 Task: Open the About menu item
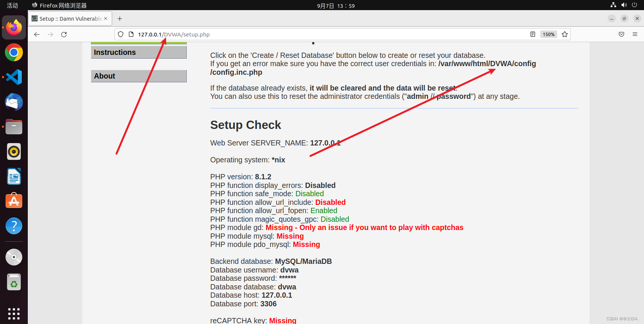[x=139, y=76]
